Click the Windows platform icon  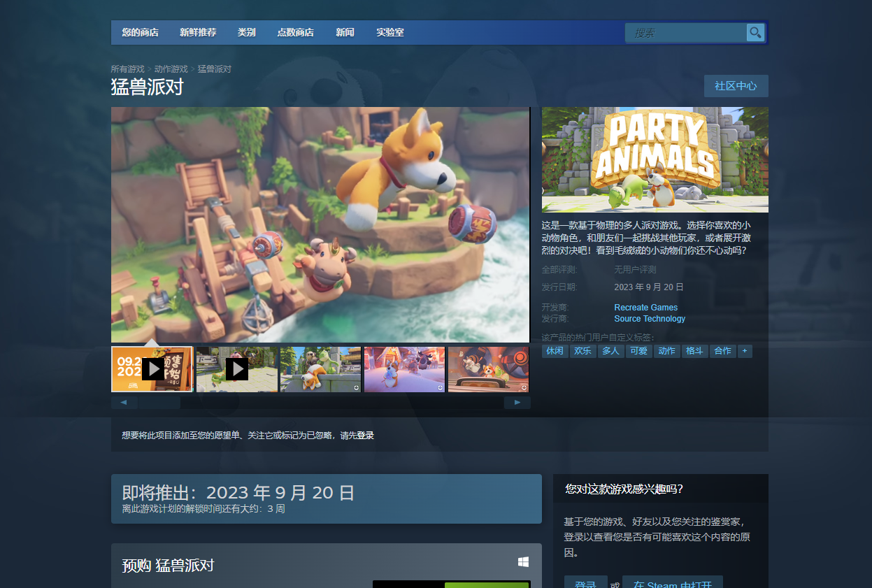click(x=523, y=562)
